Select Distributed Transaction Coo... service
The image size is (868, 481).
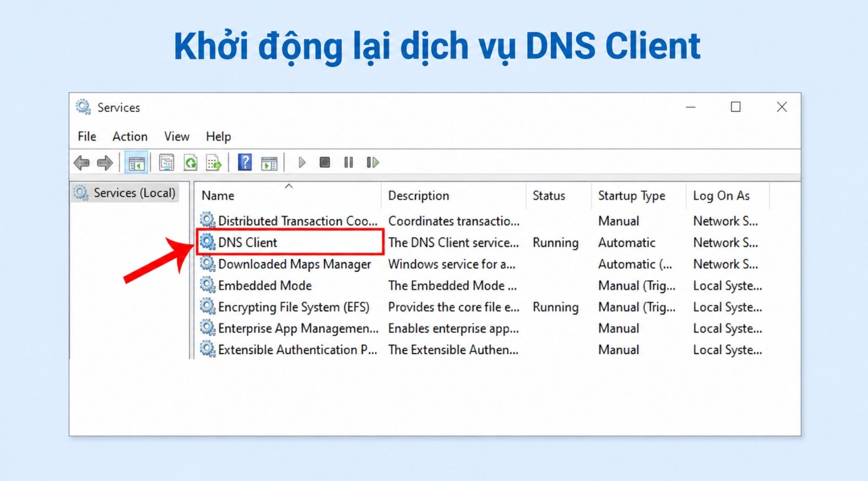click(x=298, y=221)
